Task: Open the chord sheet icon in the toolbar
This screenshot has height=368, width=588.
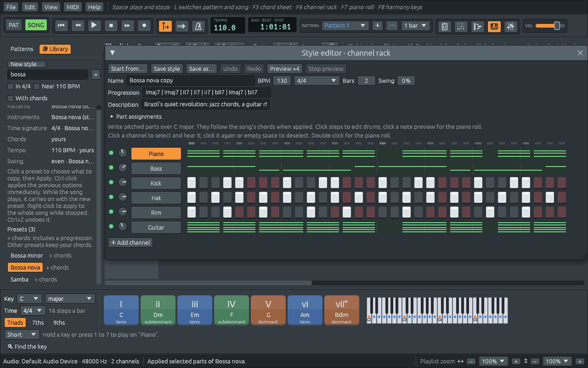Action: (x=444, y=26)
